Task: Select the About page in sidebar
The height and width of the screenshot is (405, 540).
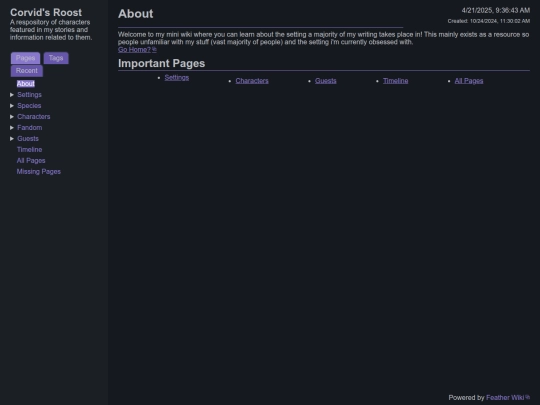Action: [x=26, y=84]
